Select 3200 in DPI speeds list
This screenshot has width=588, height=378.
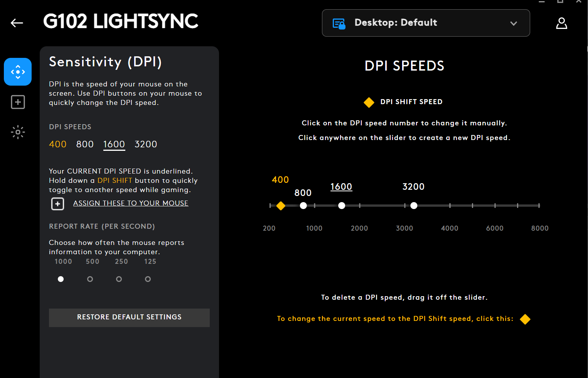tap(146, 144)
